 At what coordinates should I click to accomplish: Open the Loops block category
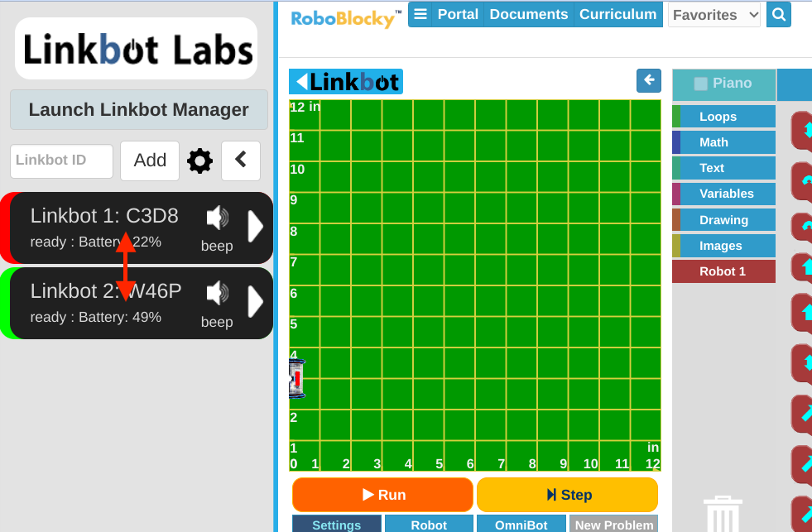(724, 117)
